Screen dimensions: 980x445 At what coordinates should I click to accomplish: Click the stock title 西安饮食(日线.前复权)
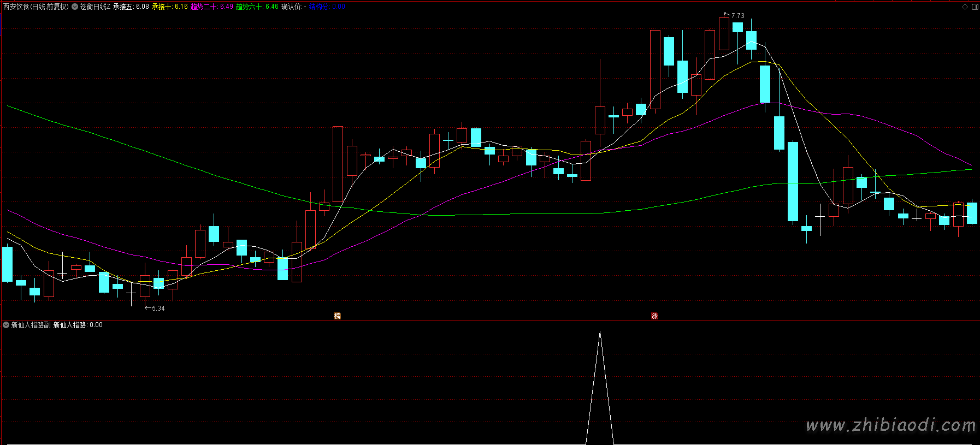tap(36, 7)
